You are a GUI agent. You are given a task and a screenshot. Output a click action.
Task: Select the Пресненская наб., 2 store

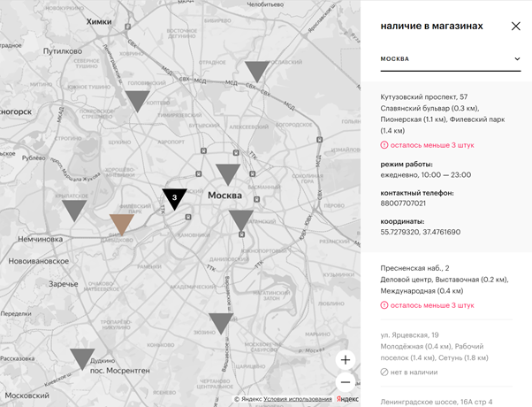pos(414,267)
